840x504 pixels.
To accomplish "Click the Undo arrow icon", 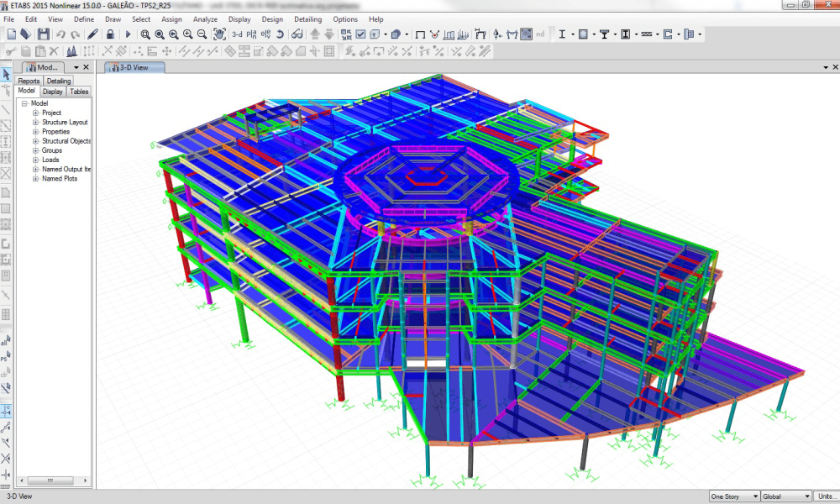I will (x=61, y=34).
